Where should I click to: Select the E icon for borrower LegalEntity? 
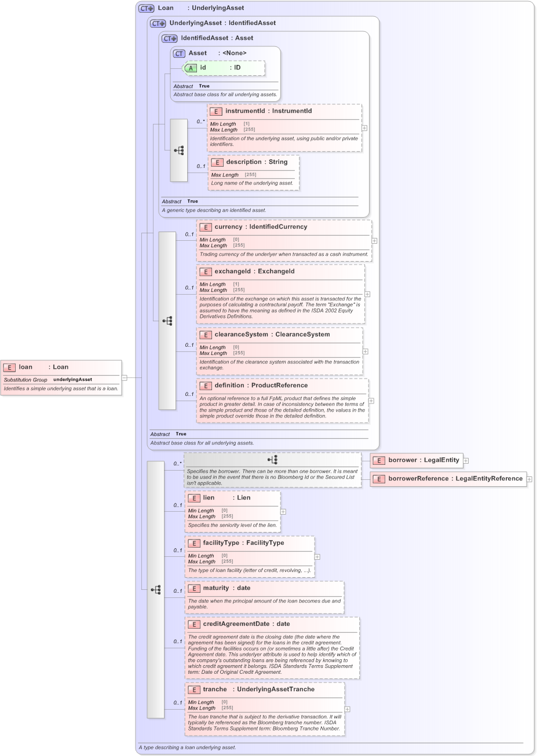379,460
